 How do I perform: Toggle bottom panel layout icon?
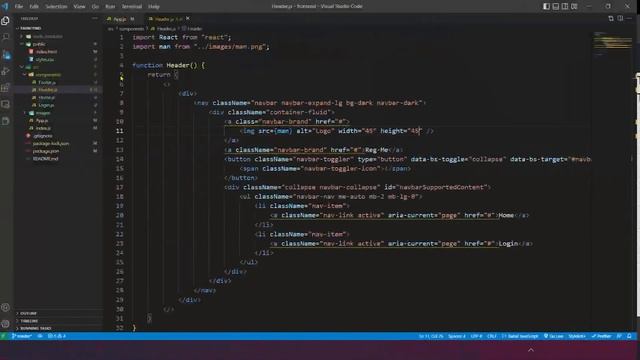pos(556,6)
